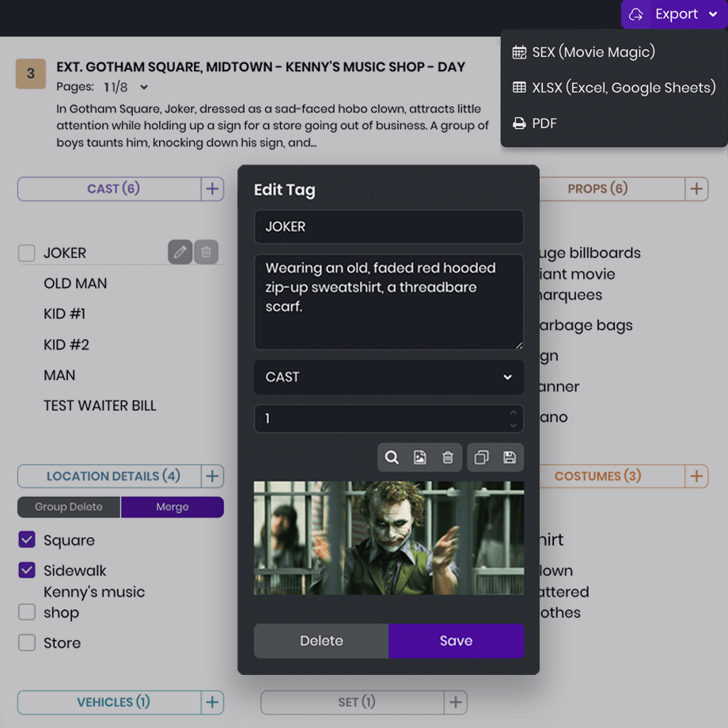Click the cloud icon on the Export button
Screen dimensions: 728x728
coord(635,14)
